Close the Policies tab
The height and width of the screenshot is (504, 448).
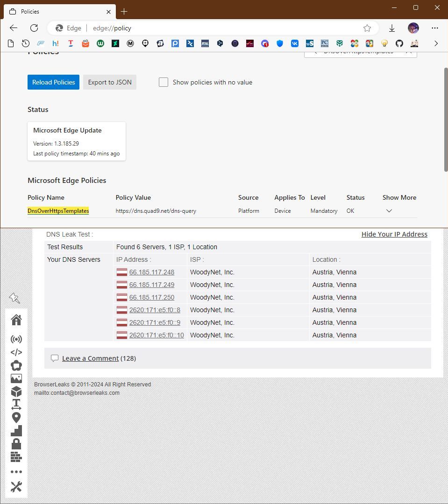108,12
